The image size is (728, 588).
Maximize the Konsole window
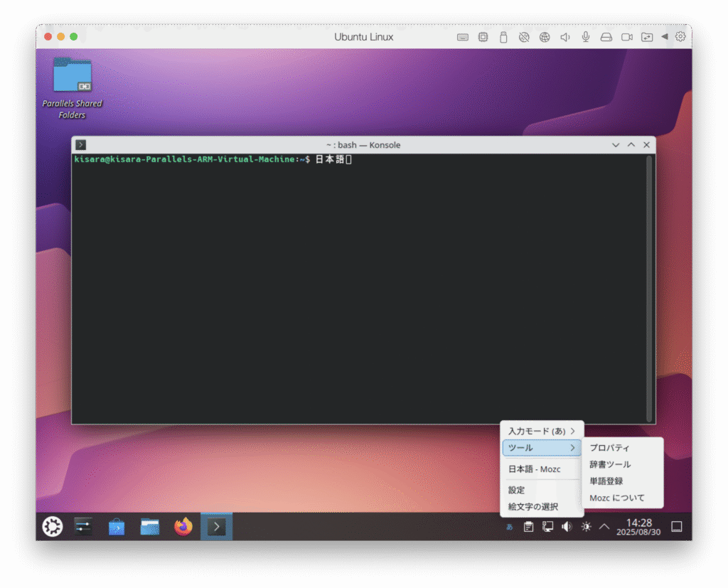pyautogui.click(x=631, y=145)
